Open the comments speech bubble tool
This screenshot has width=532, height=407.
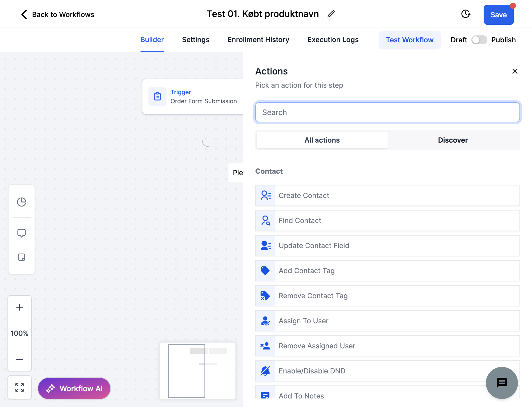[22, 233]
